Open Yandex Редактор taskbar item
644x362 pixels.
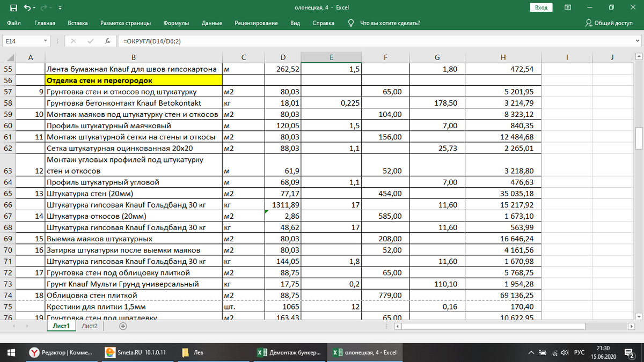pyautogui.click(x=61, y=352)
